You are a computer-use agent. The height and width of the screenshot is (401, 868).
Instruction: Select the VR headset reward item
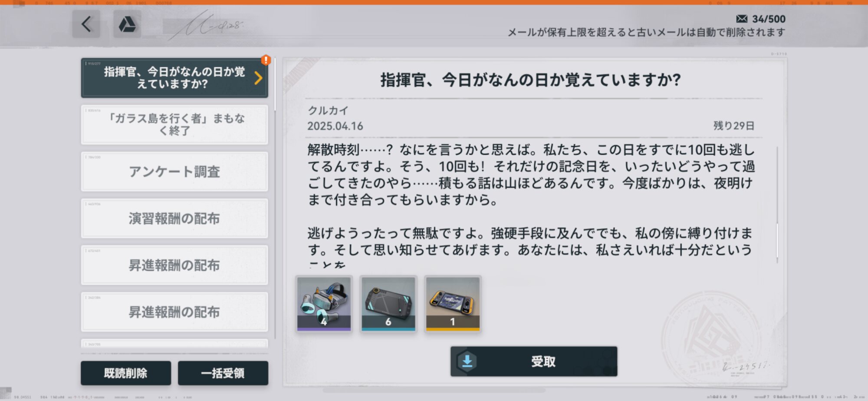(324, 304)
